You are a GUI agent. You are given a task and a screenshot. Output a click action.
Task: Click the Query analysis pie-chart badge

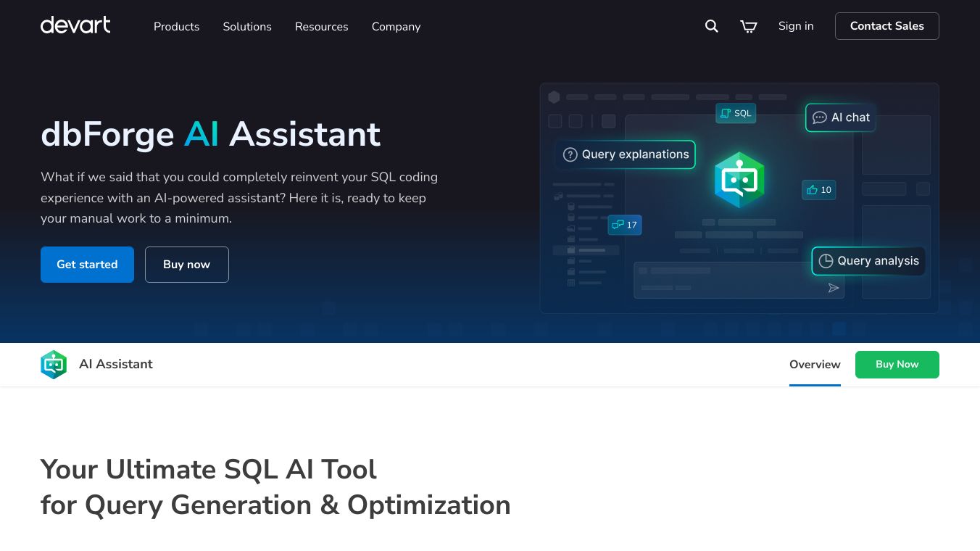(868, 261)
